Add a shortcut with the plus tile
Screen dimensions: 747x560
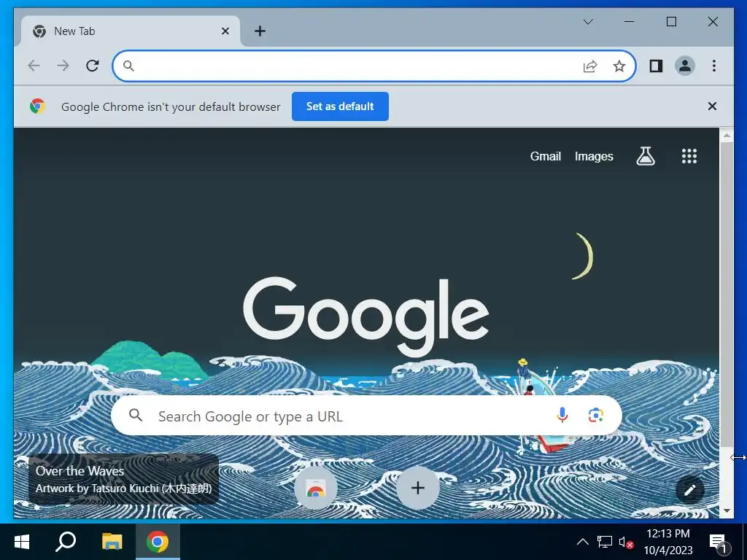tap(418, 488)
